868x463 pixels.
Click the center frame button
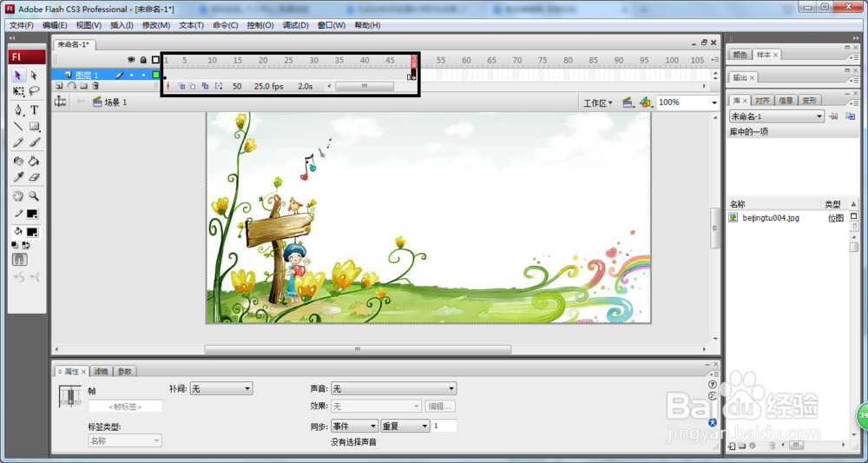tap(168, 86)
